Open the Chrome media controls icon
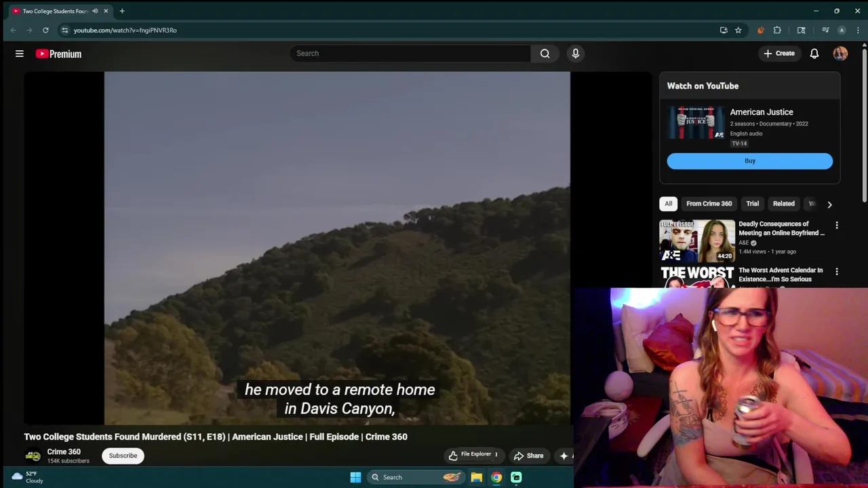868x488 pixels. point(825,30)
